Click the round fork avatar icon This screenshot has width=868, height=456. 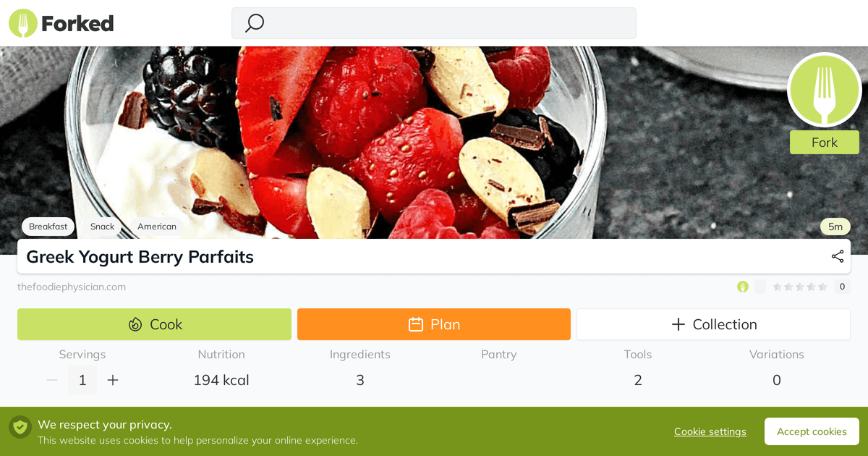click(x=824, y=90)
